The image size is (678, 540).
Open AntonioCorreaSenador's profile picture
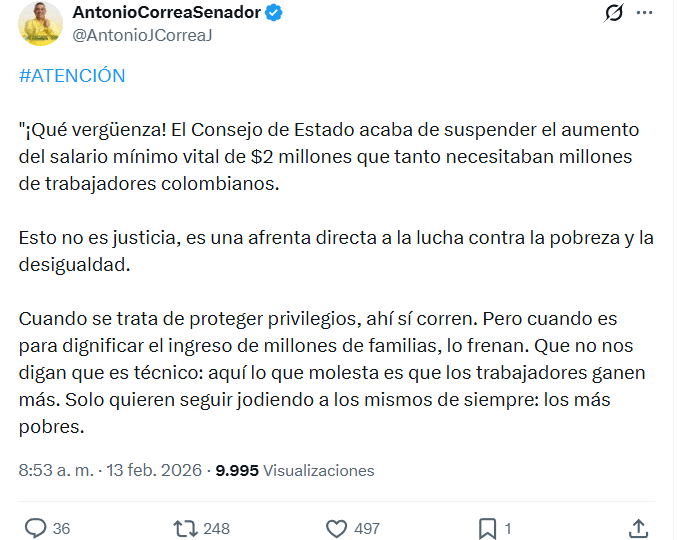pos(40,22)
